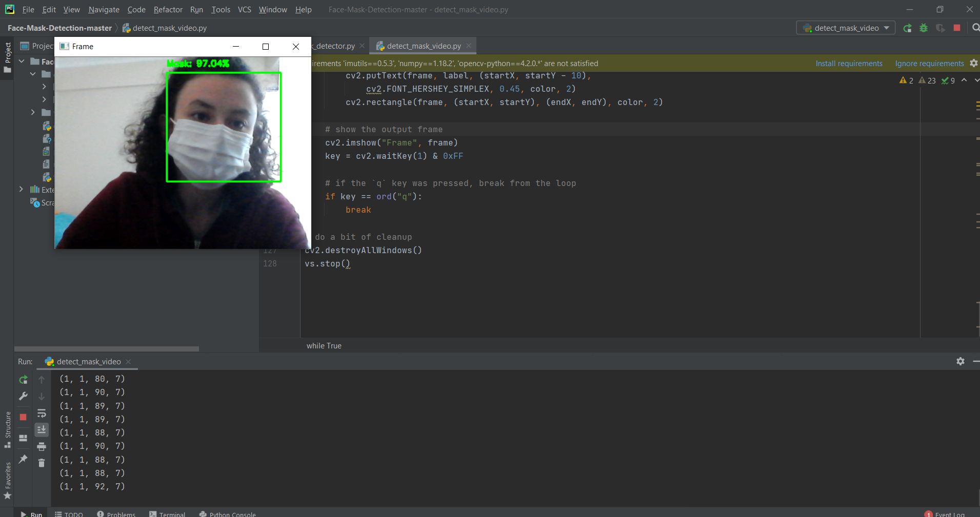Open the Event Log
The image size is (980, 517).
(x=945, y=514)
